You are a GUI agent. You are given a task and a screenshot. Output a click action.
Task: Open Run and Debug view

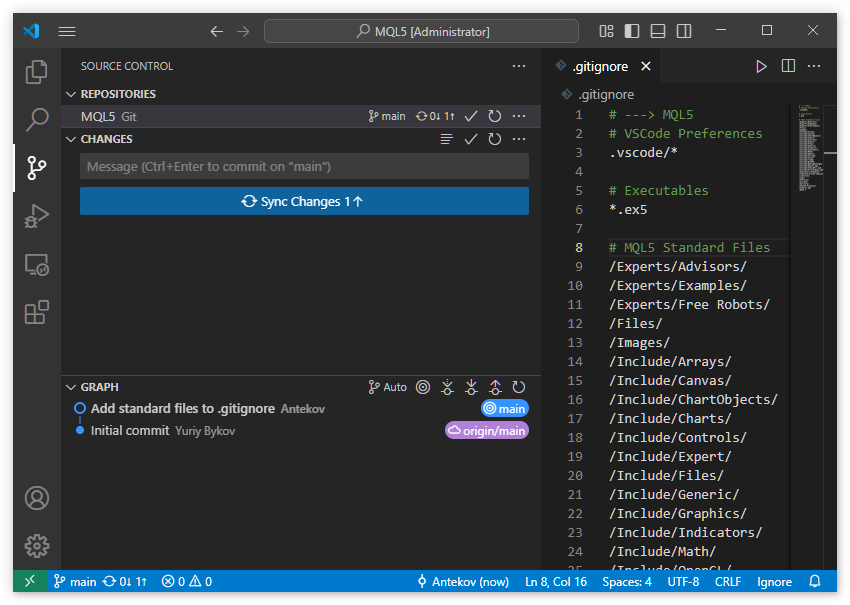37,215
